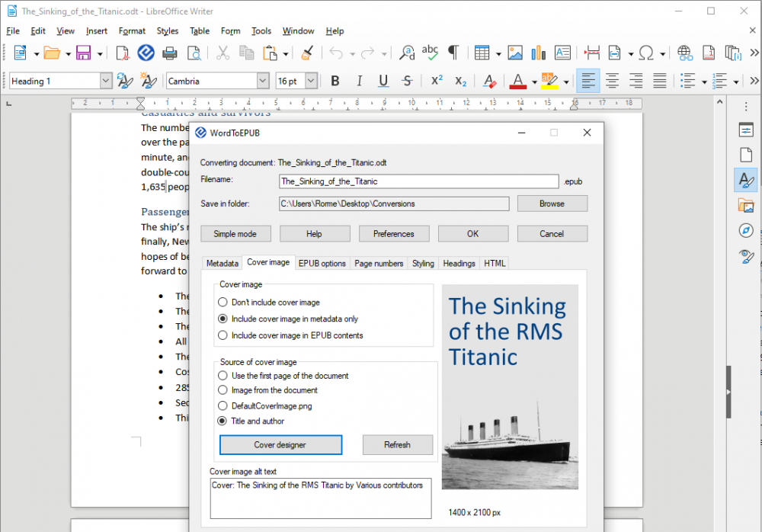Click the Browse button
This screenshot has height=532, width=762.
tap(552, 204)
